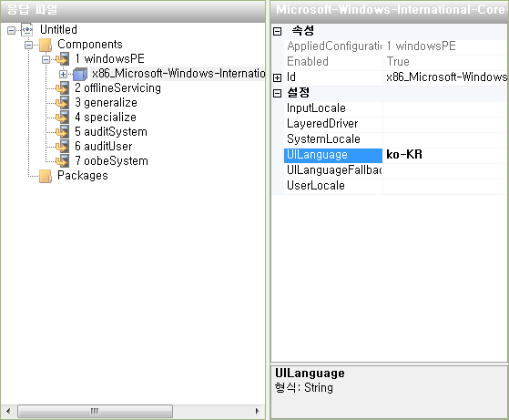Expand the x86_Microsoft-Windows-International component node
The image size is (509, 420).
click(64, 74)
